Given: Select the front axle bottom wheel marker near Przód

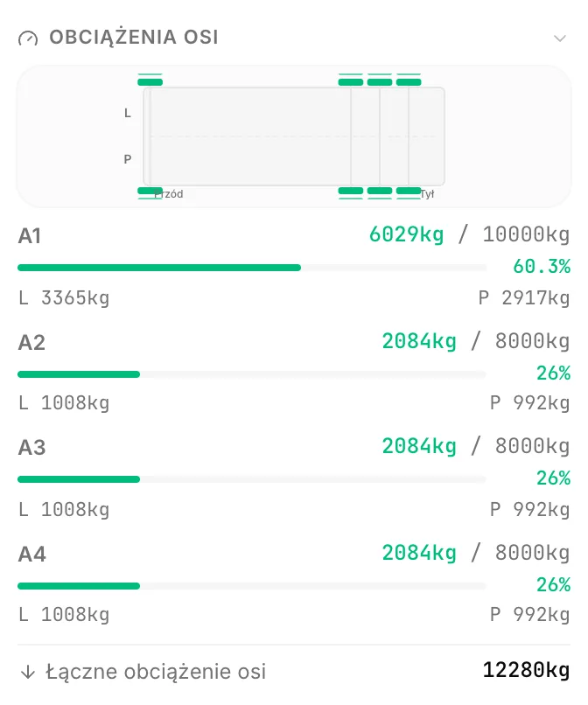Looking at the screenshot, I should (x=150, y=191).
